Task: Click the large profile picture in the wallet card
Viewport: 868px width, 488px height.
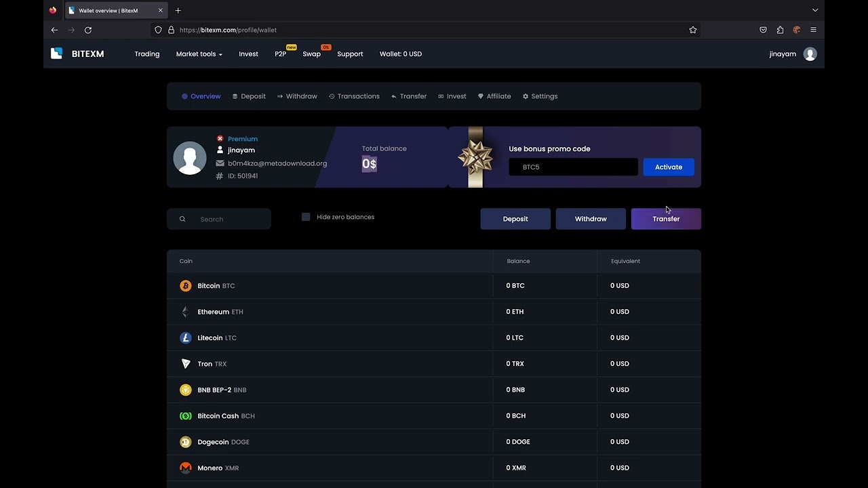Action: pos(190,158)
